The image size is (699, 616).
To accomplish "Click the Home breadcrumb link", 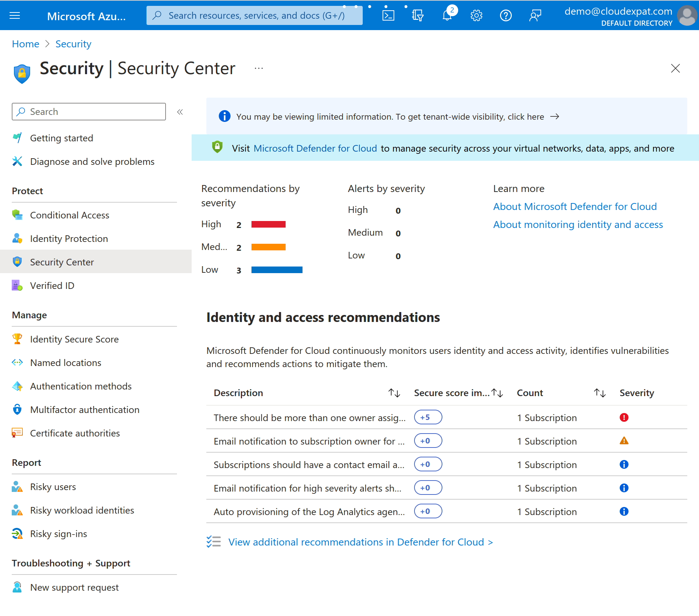I will pos(25,44).
